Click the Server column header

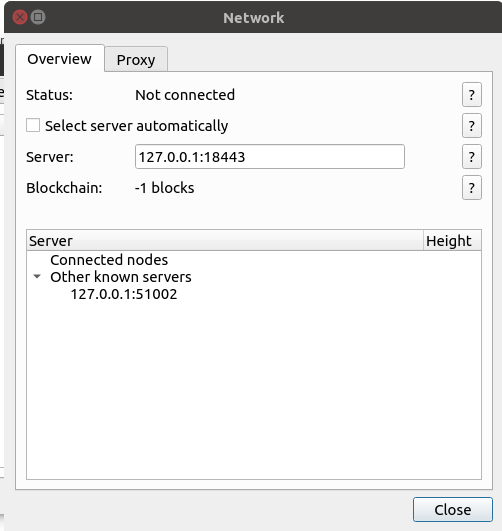[x=225, y=241]
